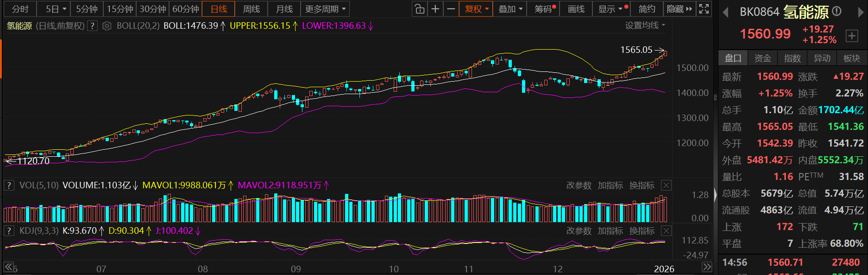The image size is (868, 275).
Task: Enter fullscreen chart mode
Action: 704,9
